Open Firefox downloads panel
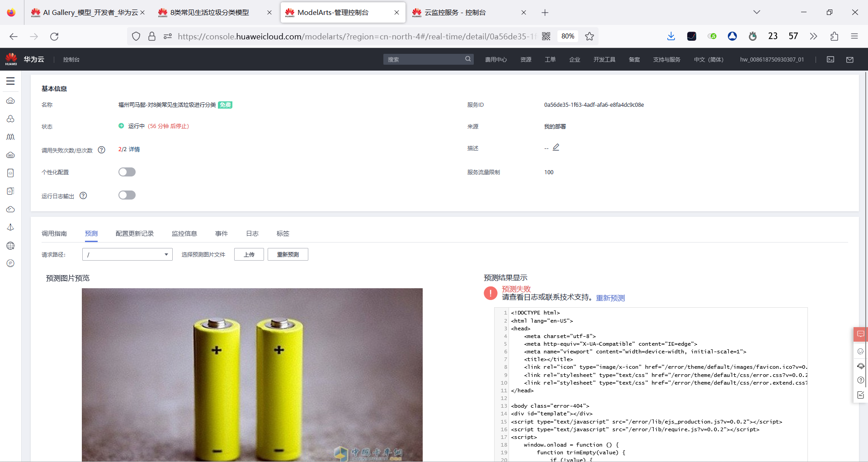This screenshot has width=868, height=462. pyautogui.click(x=671, y=36)
